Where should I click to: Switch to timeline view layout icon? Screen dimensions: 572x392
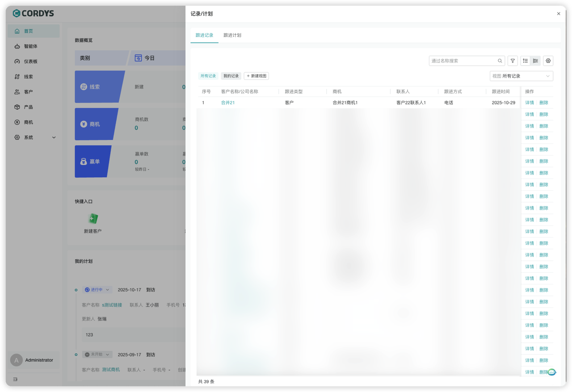coord(535,61)
